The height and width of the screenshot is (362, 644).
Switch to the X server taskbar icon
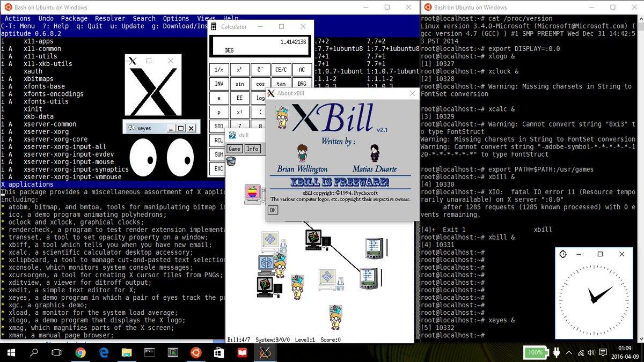265,352
